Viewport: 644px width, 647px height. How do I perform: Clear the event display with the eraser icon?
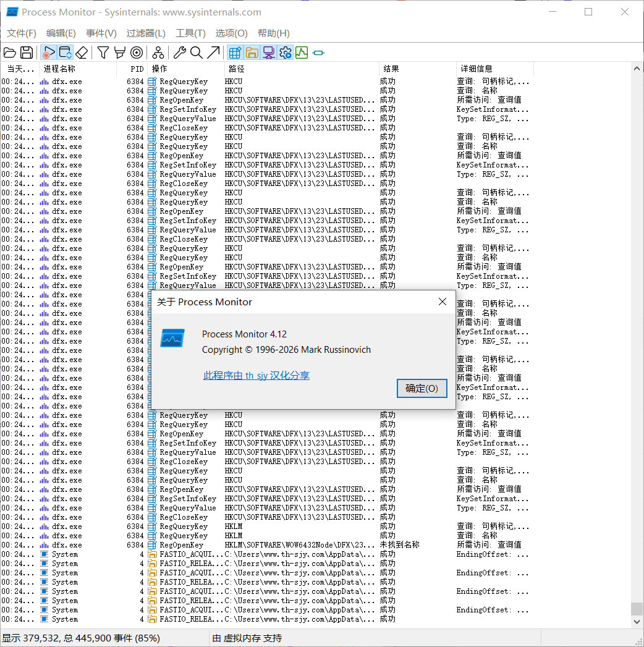82,53
